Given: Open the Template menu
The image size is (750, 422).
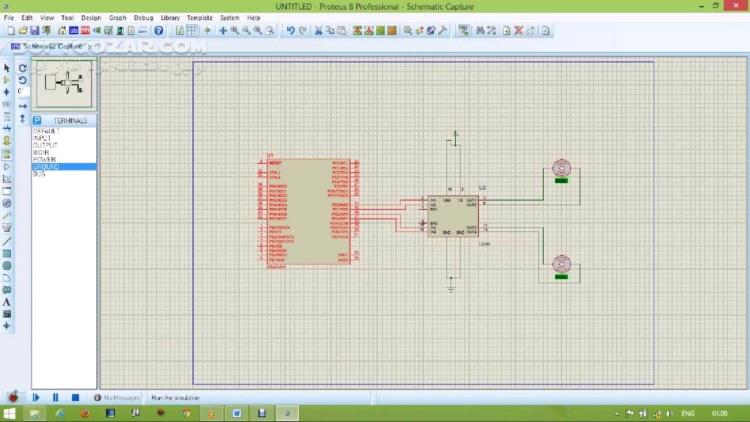Looking at the screenshot, I should pos(199,18).
